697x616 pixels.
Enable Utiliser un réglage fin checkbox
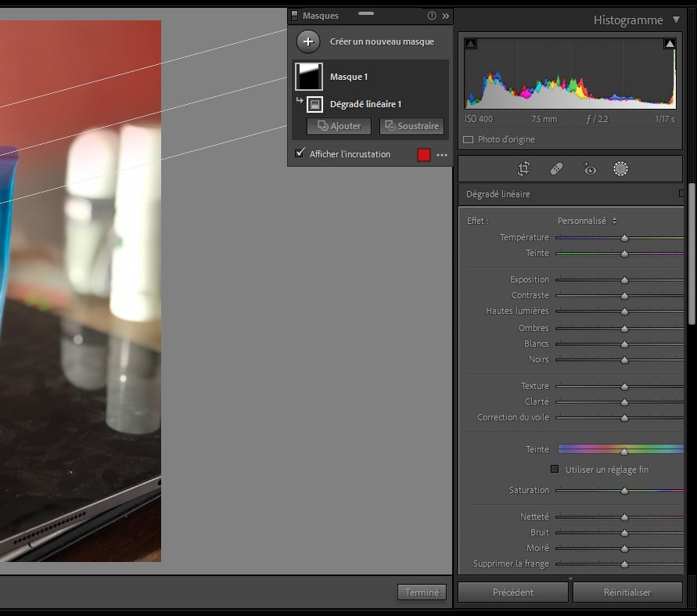coord(555,469)
